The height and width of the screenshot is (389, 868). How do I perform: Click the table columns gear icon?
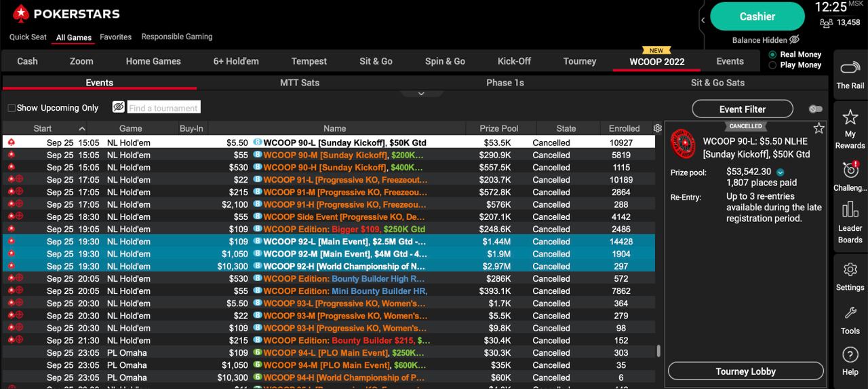point(657,128)
